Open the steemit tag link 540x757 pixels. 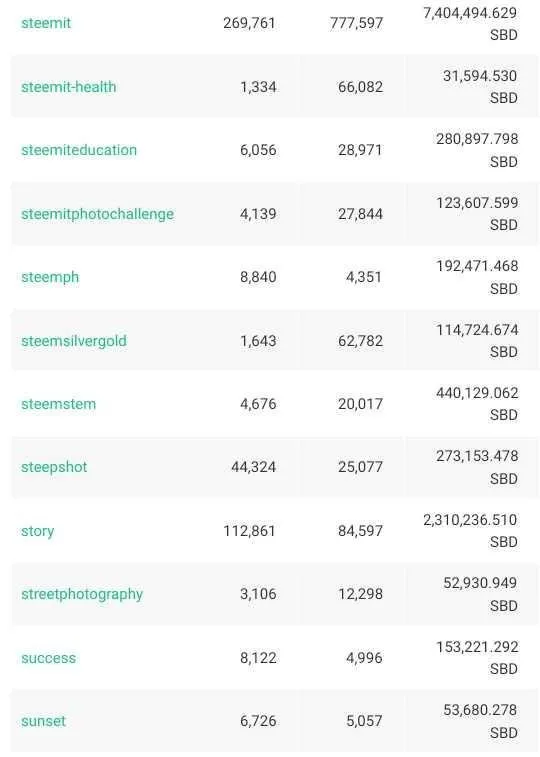click(x=46, y=23)
